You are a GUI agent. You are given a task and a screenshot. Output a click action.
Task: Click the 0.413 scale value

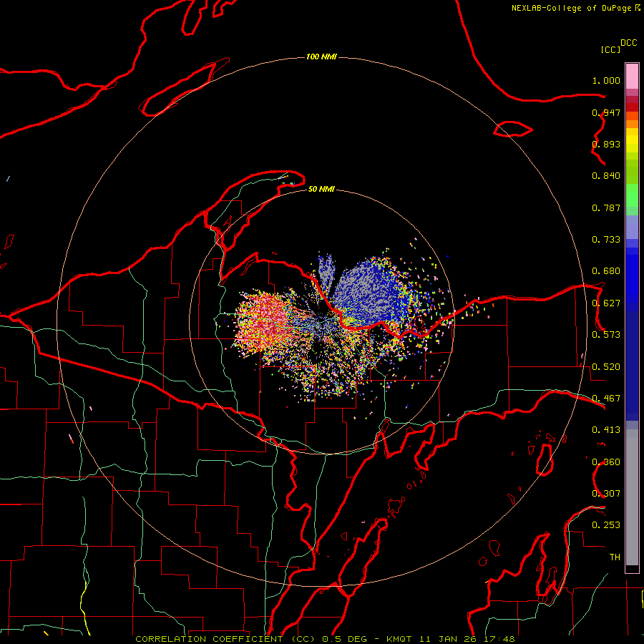606,430
